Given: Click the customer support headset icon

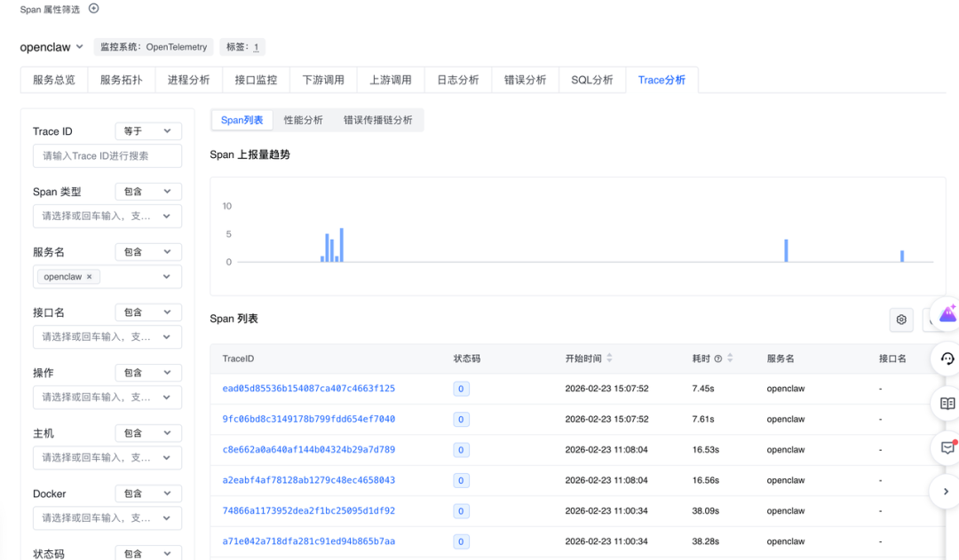Looking at the screenshot, I should click(947, 359).
